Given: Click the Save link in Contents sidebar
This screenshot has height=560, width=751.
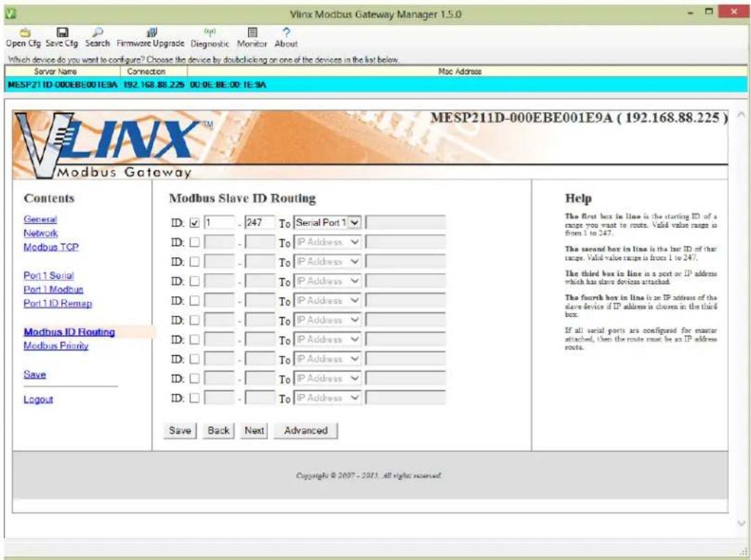Looking at the screenshot, I should pos(35,375).
